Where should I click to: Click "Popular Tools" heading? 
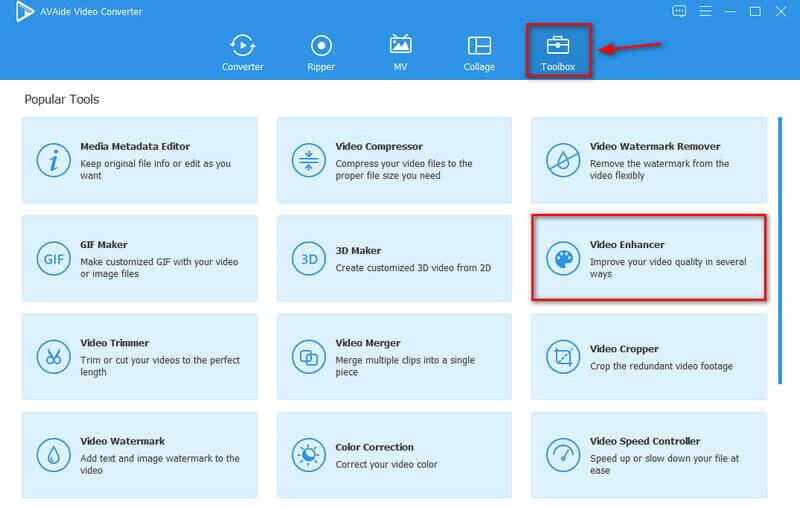62,99
